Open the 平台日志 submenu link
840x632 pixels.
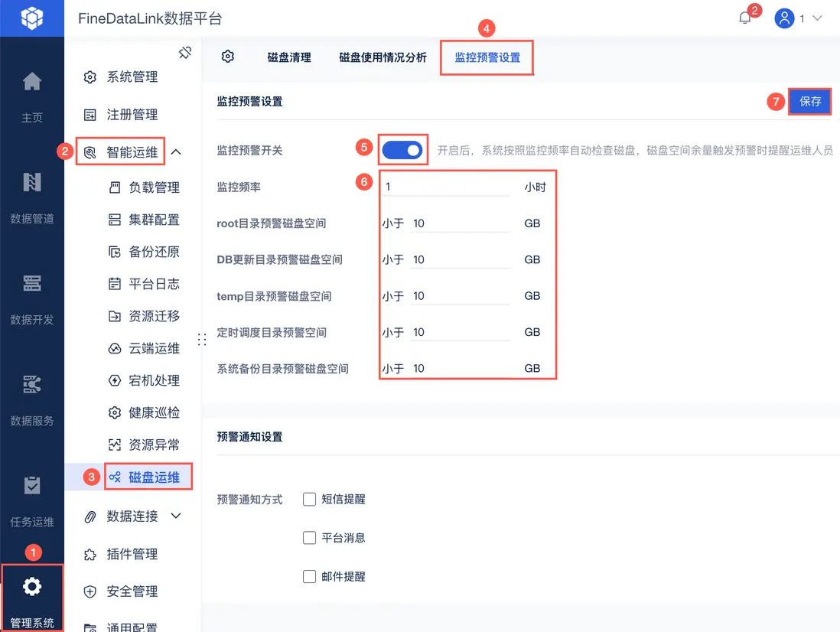(154, 284)
